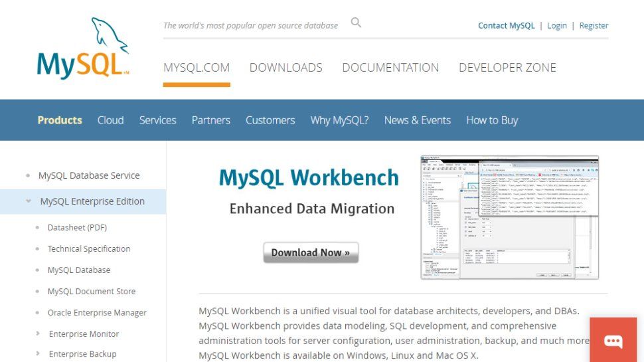Viewport: 644px width, 362px height.
Task: Open MySQL Database sidebar link
Action: point(79,270)
